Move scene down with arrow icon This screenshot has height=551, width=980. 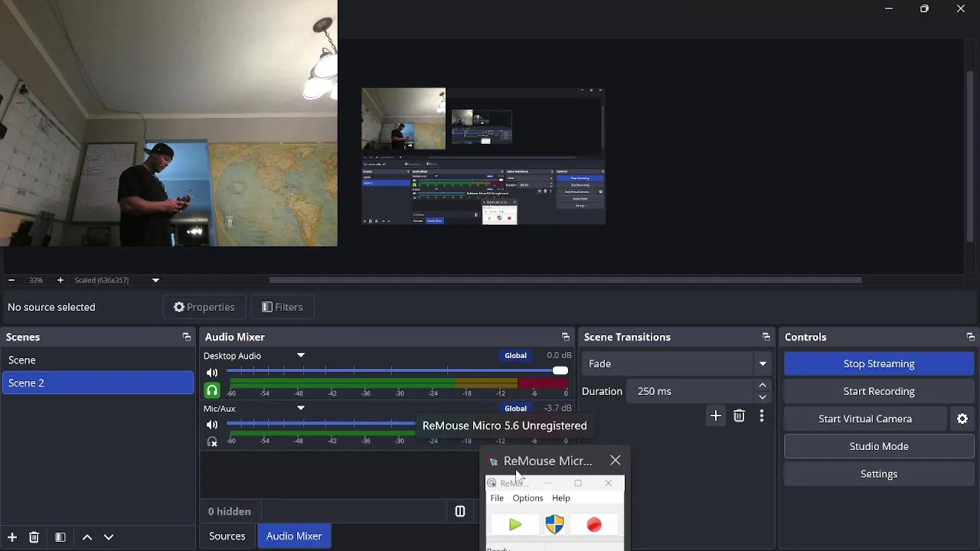tap(109, 537)
